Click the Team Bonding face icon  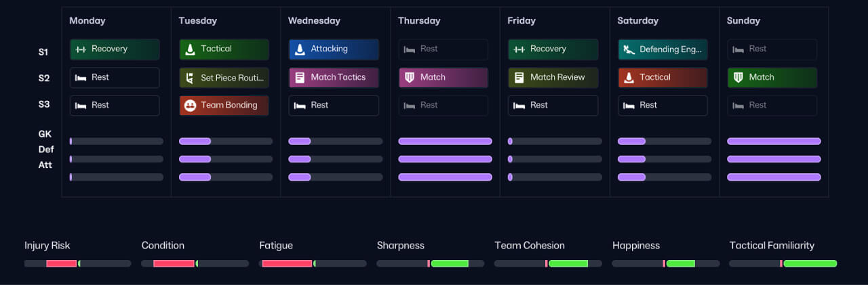[x=191, y=106]
